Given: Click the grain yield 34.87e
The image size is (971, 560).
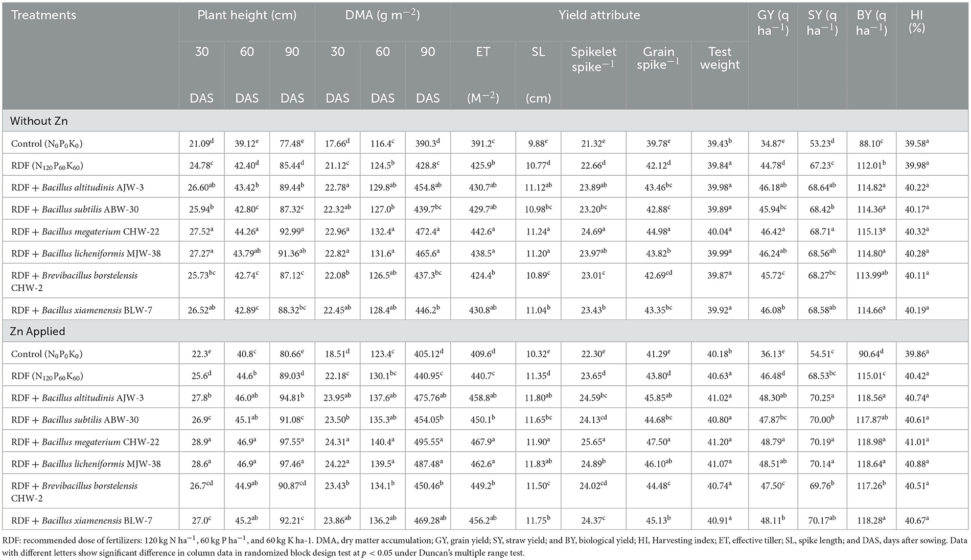Looking at the screenshot, I should (x=773, y=143).
